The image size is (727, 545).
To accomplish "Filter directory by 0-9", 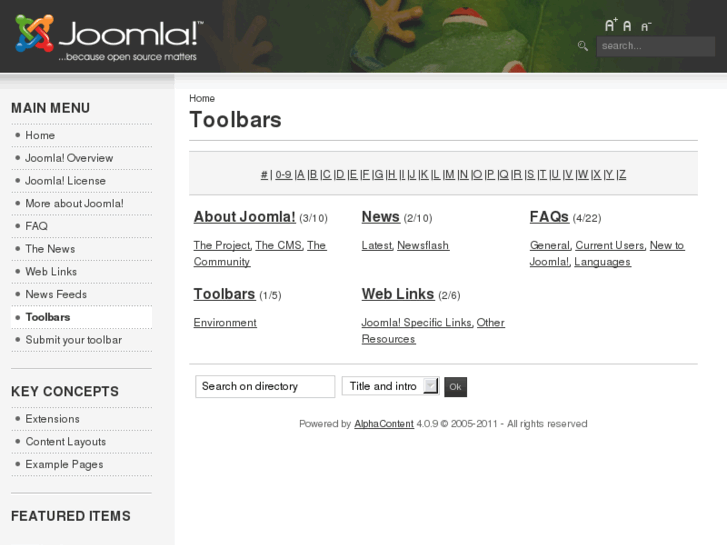I will pos(283,174).
